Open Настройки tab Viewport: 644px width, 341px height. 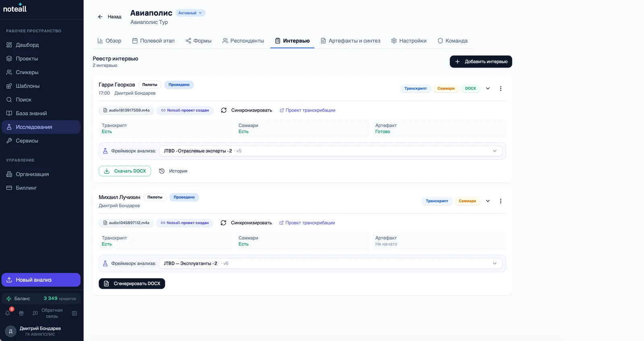409,41
